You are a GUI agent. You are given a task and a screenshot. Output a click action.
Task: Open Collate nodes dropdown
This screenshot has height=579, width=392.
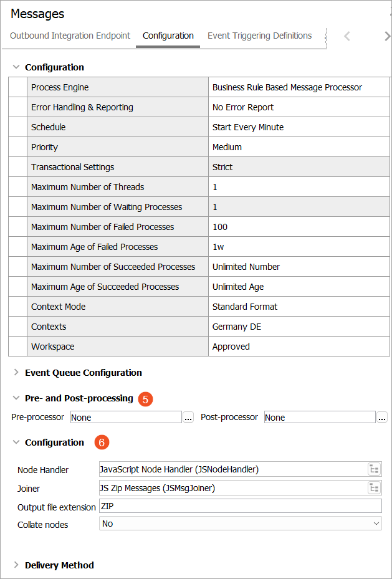click(376, 524)
